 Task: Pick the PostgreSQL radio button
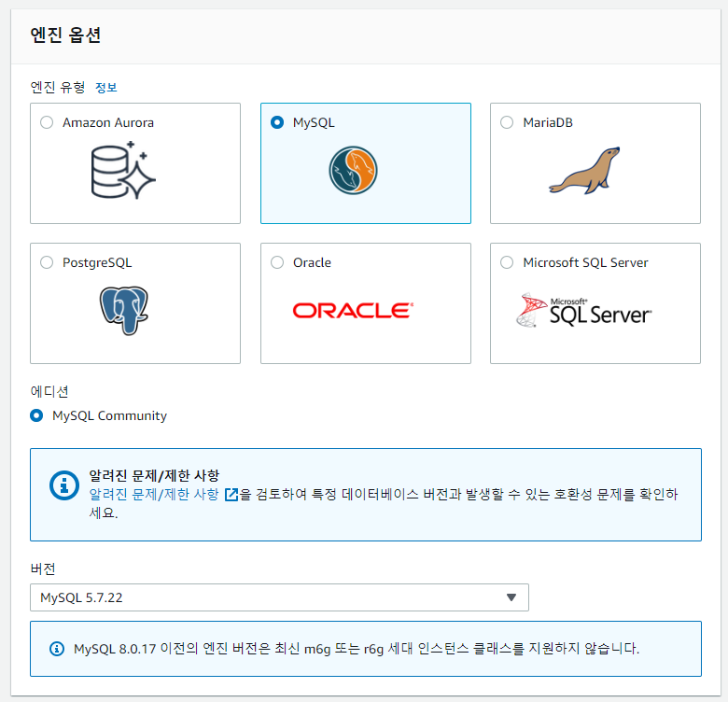pos(47,262)
